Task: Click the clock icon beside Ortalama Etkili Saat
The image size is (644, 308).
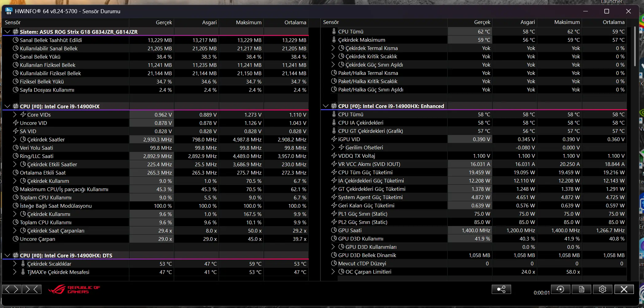Action: coord(16,173)
